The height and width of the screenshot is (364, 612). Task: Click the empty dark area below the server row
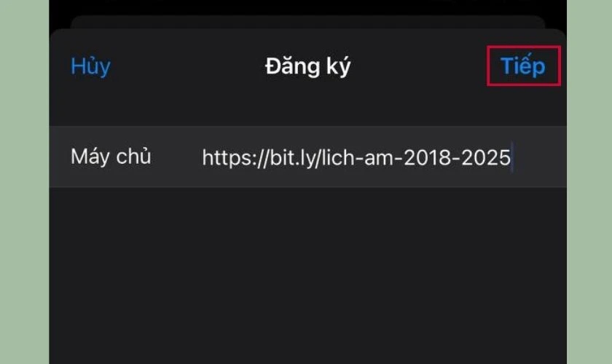(307, 275)
